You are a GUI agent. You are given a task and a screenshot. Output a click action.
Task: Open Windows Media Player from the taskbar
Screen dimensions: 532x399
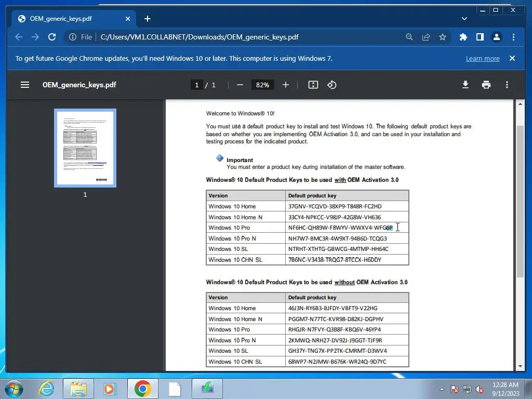[x=109, y=389]
